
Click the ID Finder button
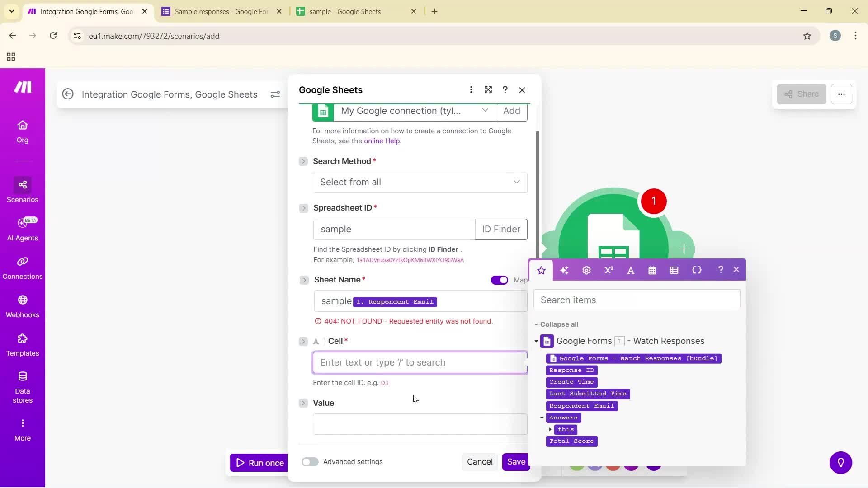click(501, 229)
